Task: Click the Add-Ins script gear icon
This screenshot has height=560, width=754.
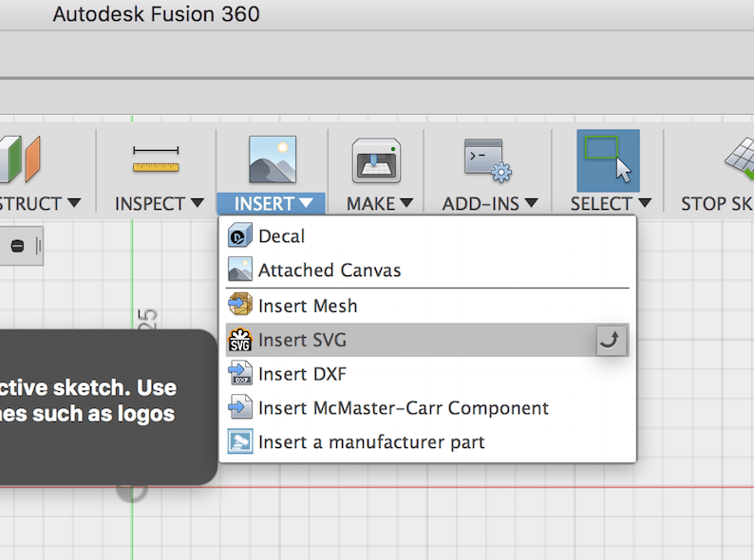Action: [487, 160]
